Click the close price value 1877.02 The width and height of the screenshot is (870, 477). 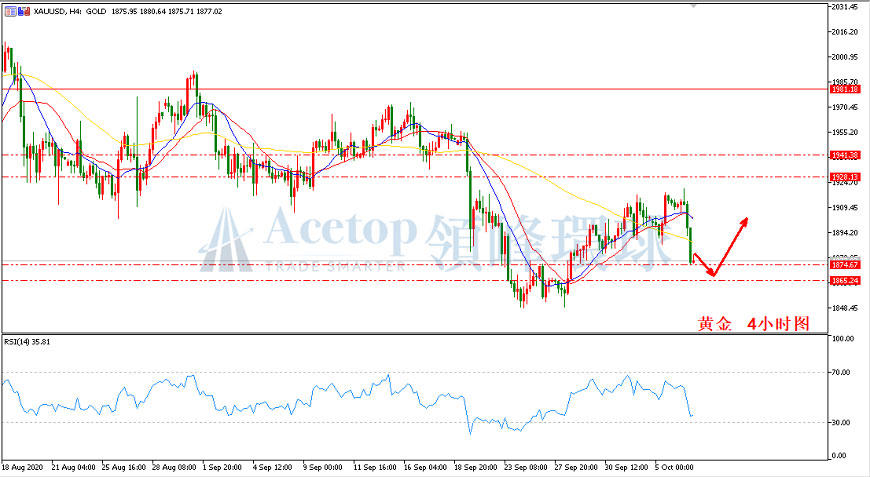pyautogui.click(x=210, y=11)
